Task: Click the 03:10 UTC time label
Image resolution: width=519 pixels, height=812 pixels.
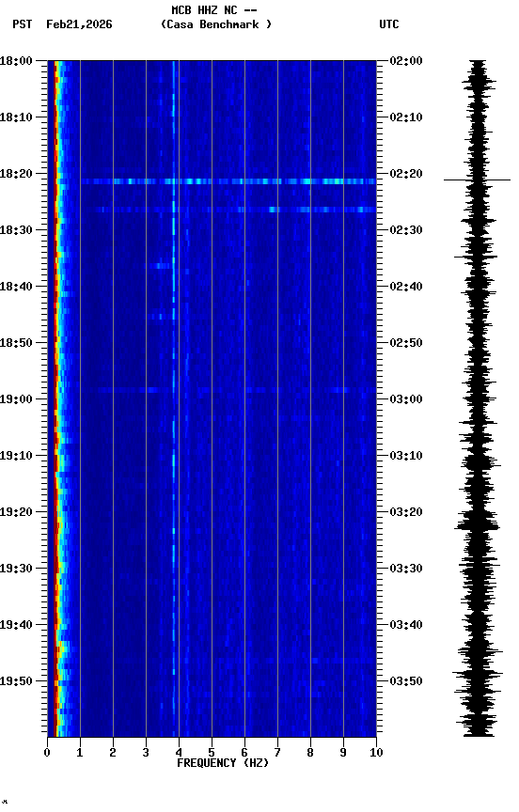Action: coord(406,456)
